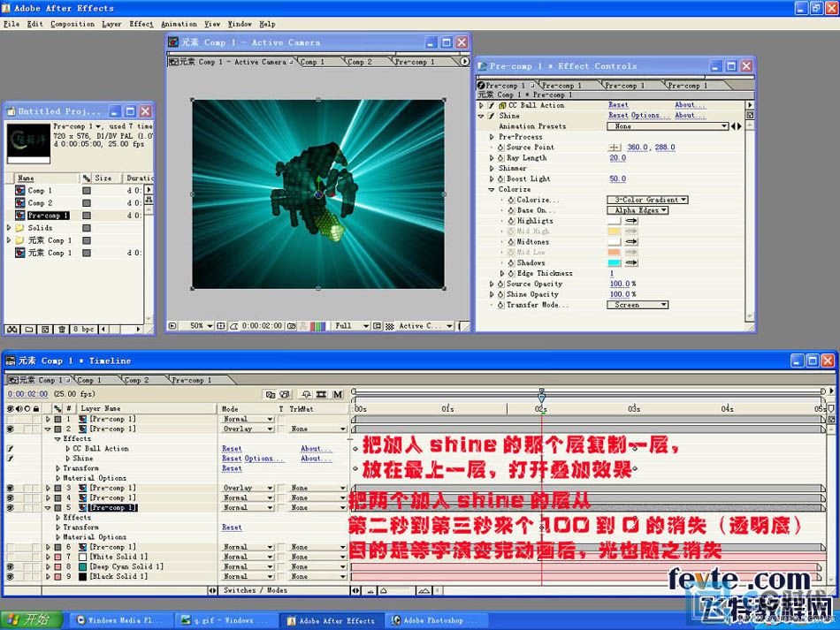
Task: Open the viewer magnification 50% dropdown
Action: [201, 326]
